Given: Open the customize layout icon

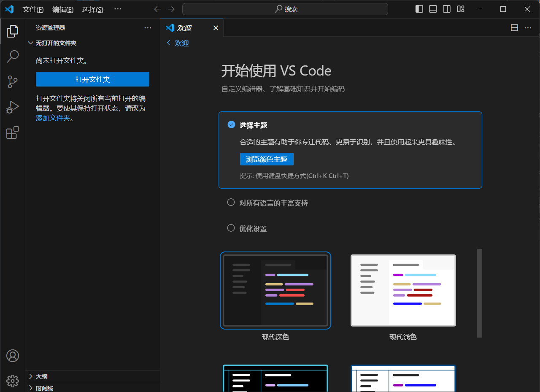Looking at the screenshot, I should pyautogui.click(x=461, y=9).
